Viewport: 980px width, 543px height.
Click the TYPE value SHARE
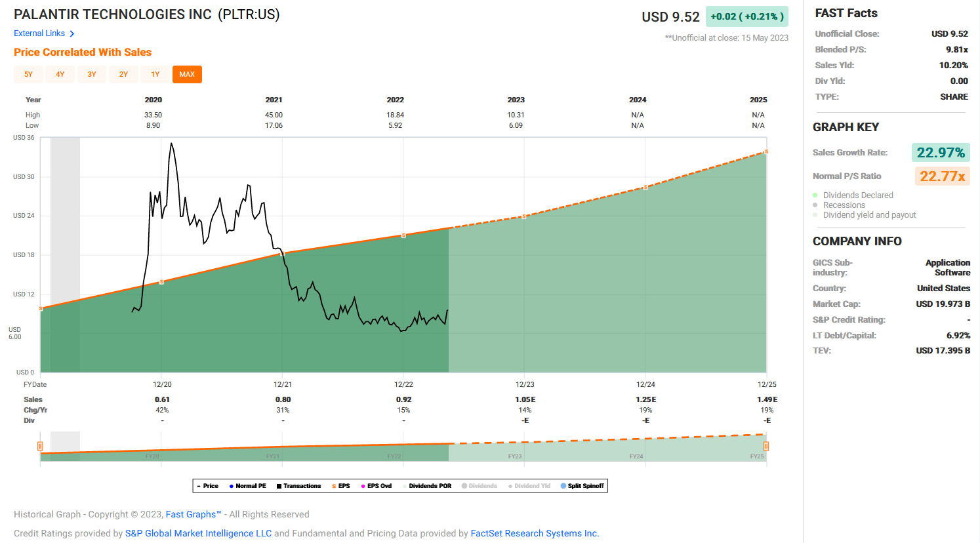pos(954,97)
